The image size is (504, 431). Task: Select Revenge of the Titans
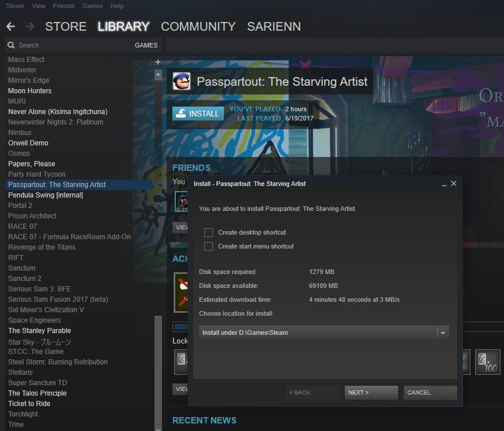(x=42, y=247)
